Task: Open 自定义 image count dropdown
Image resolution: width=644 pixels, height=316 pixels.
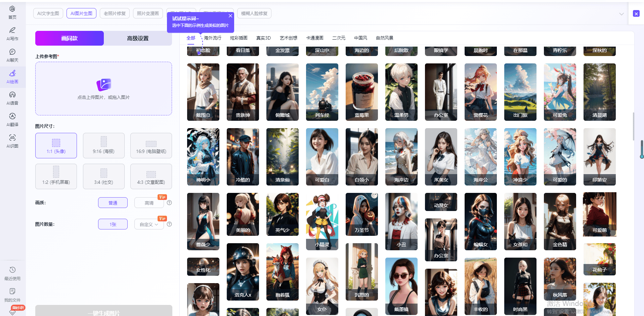Action: coord(149,224)
